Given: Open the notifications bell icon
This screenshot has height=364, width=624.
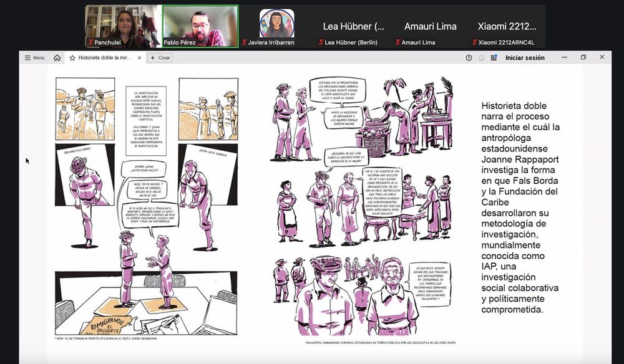Looking at the screenshot, I should pos(481,57).
